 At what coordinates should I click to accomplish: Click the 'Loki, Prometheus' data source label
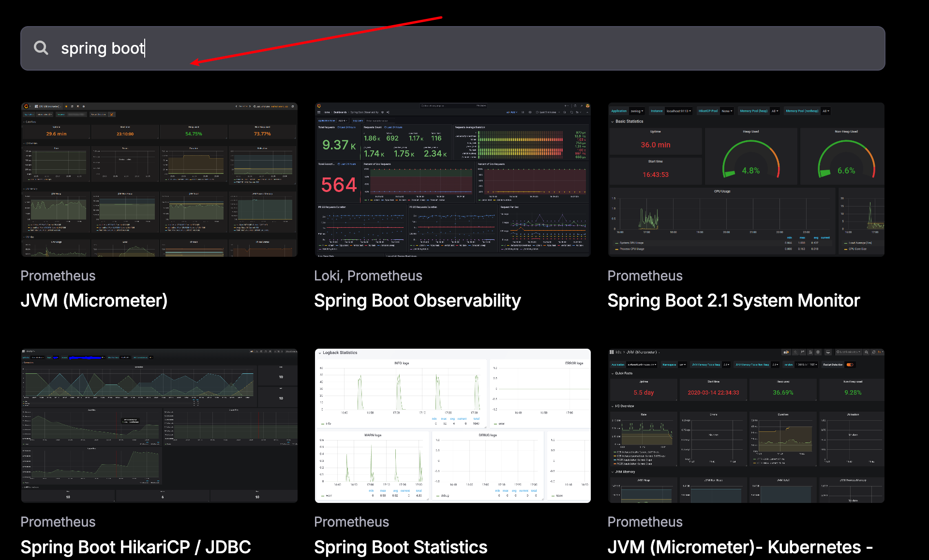coord(368,276)
